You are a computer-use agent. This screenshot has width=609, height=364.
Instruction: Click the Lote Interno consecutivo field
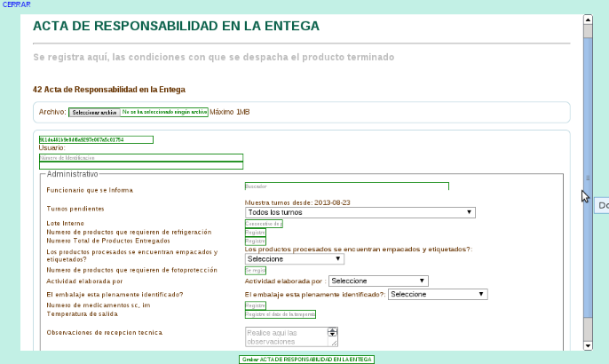(264, 224)
